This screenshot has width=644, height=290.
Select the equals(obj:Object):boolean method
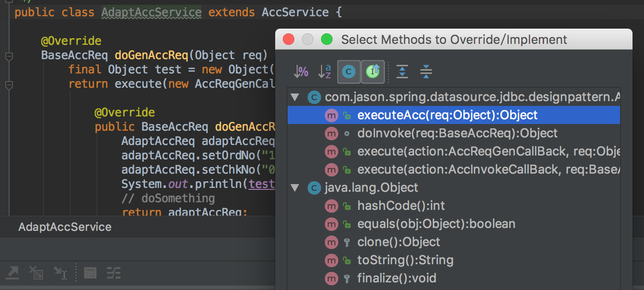(x=436, y=224)
